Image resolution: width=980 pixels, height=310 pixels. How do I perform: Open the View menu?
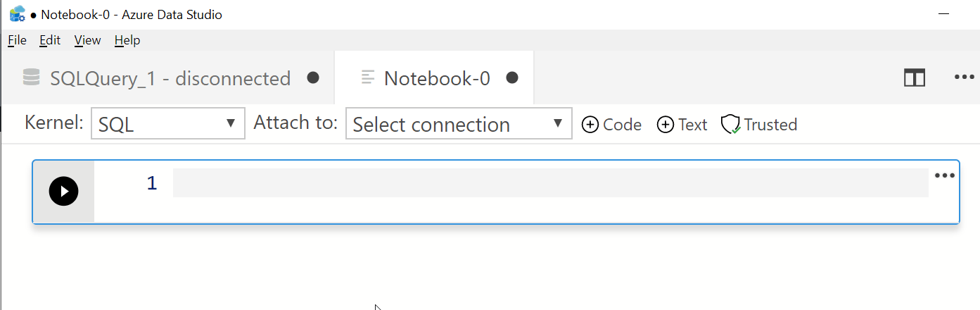(x=87, y=40)
